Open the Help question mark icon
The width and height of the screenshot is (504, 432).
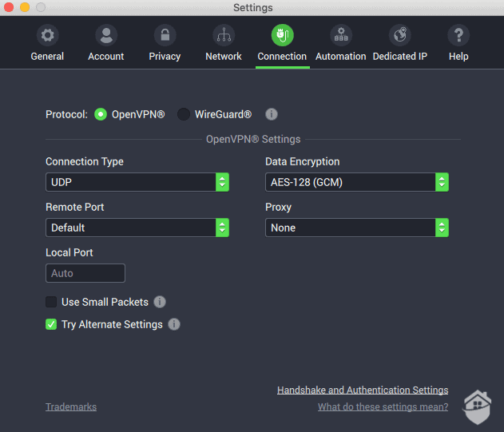(458, 35)
